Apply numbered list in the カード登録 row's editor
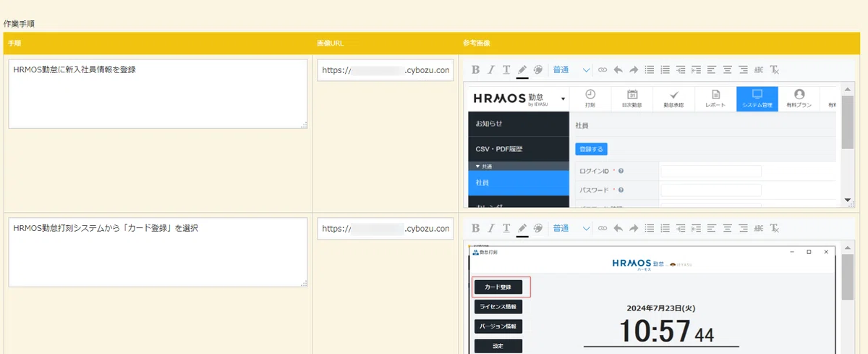Image resolution: width=868 pixels, height=354 pixels. [x=665, y=228]
